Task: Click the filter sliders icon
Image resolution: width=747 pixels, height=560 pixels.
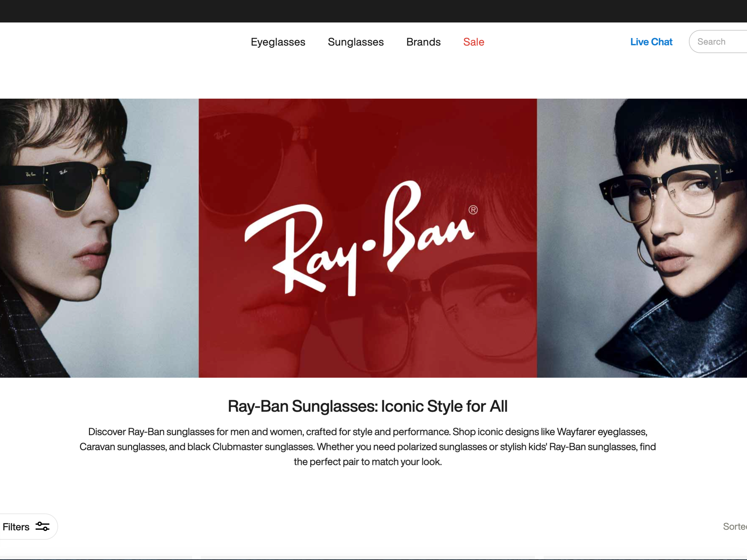Action: [42, 527]
